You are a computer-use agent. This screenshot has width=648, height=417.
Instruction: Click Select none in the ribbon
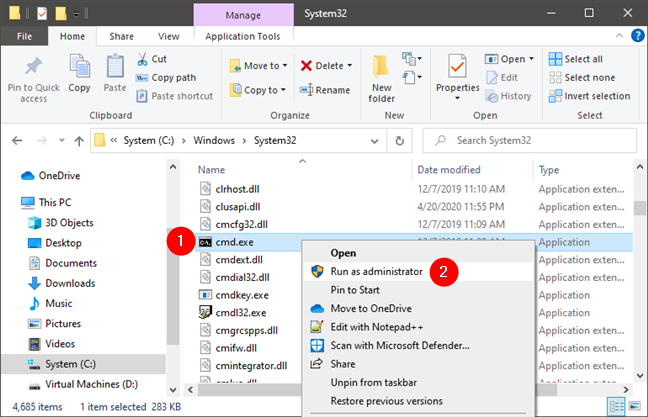click(582, 78)
